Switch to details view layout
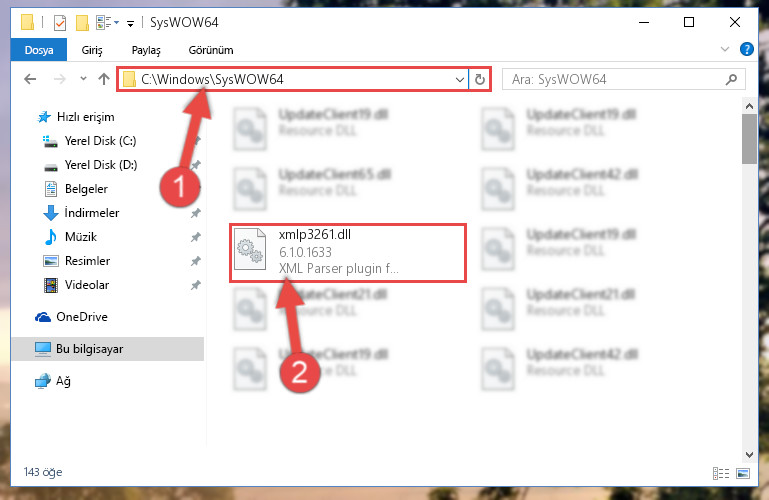The height and width of the screenshot is (500, 769). click(720, 473)
